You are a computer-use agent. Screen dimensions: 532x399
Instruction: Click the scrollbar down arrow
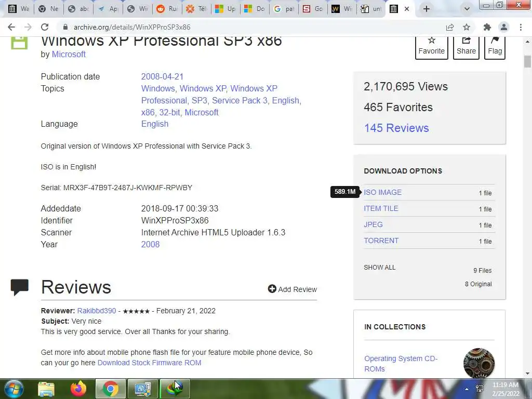pyautogui.click(x=527, y=374)
